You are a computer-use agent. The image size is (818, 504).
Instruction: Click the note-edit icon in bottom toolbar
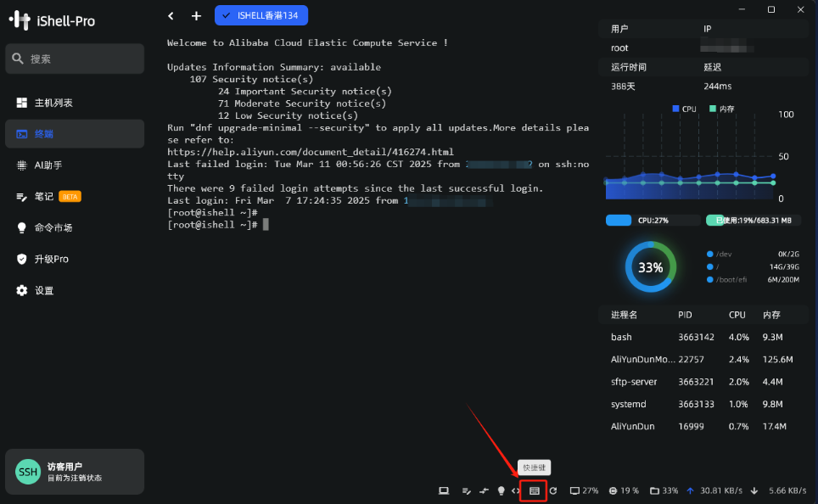[467, 491]
